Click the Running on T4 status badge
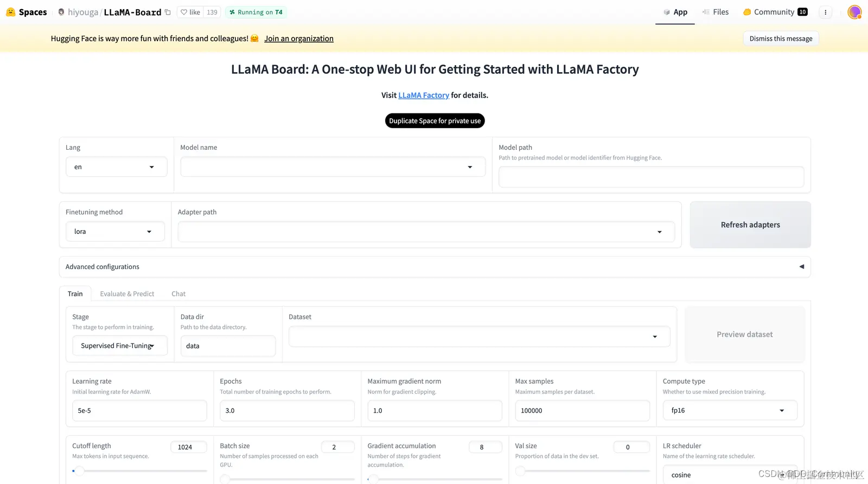 (256, 12)
